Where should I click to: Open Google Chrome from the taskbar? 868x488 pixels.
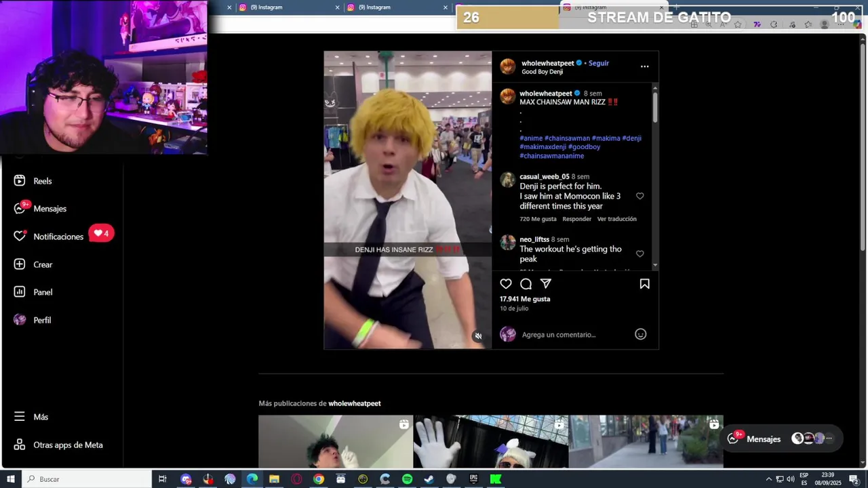point(319,479)
